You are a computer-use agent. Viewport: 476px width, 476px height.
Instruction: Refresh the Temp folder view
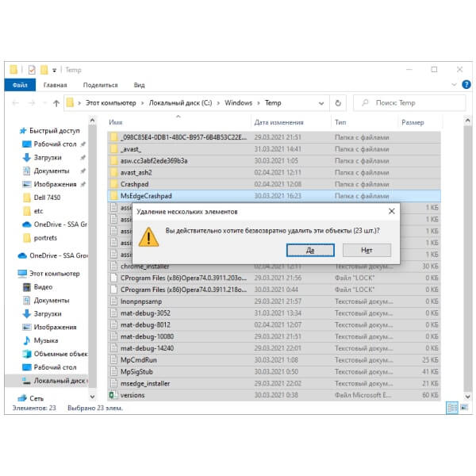tap(338, 103)
